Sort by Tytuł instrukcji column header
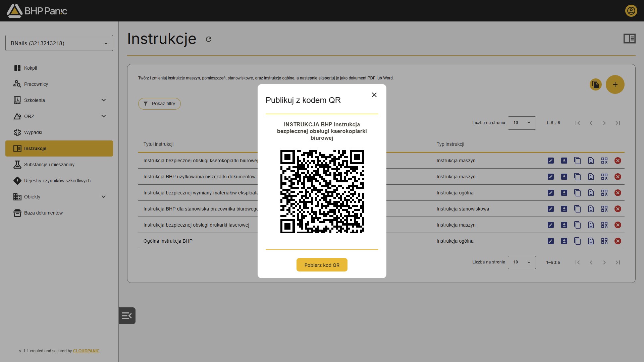The width and height of the screenshot is (644, 362). pos(158,144)
